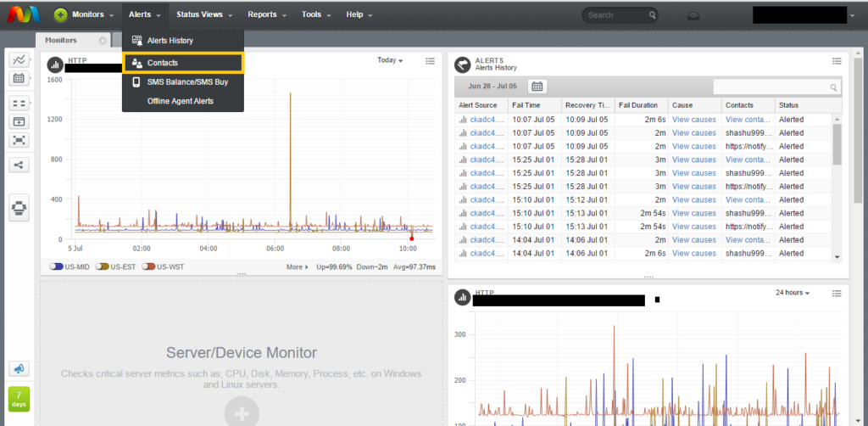Viewport: 868px width, 426px height.
Task: Open View causes in the 2m 6s 10:07 row
Action: [x=694, y=120]
